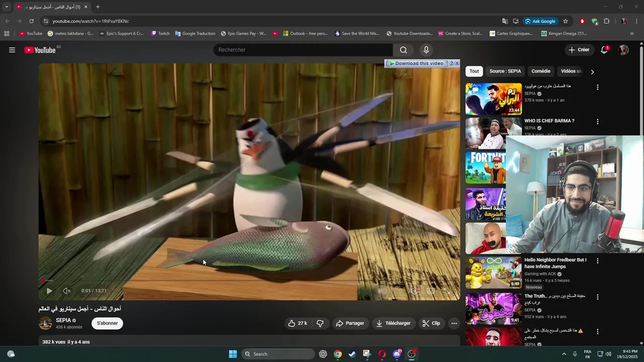Open the SEPIA channel avatar
This screenshot has width=644, height=362.
(45, 323)
